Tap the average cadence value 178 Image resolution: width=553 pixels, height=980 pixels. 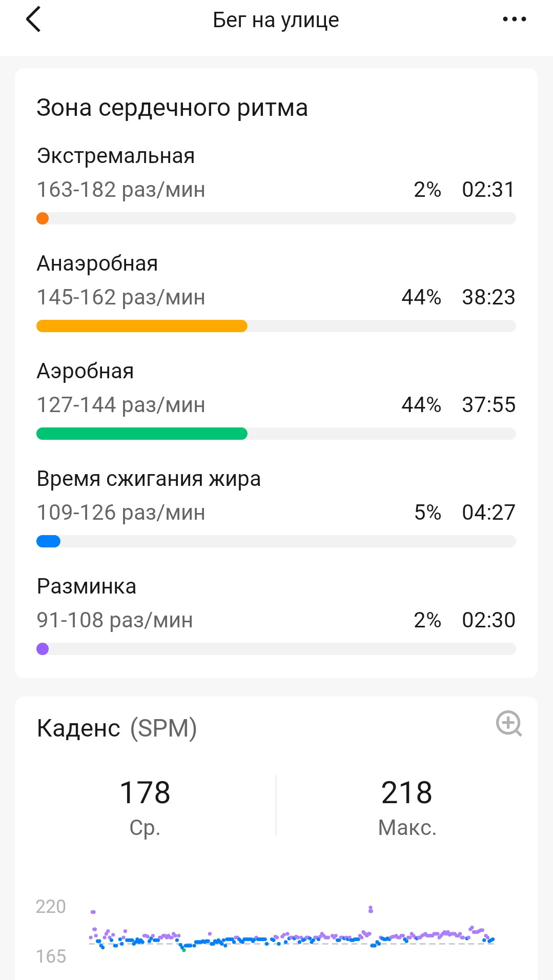click(145, 792)
